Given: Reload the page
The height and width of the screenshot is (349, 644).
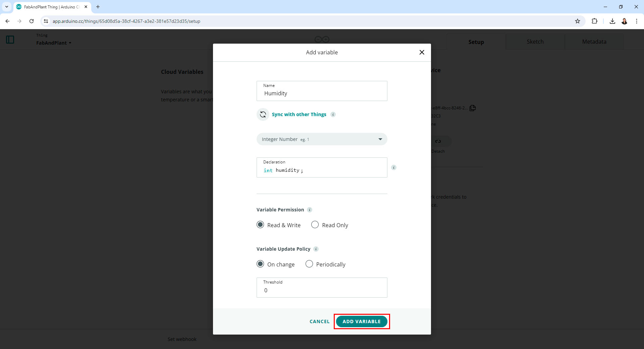Looking at the screenshot, I should pos(32,21).
